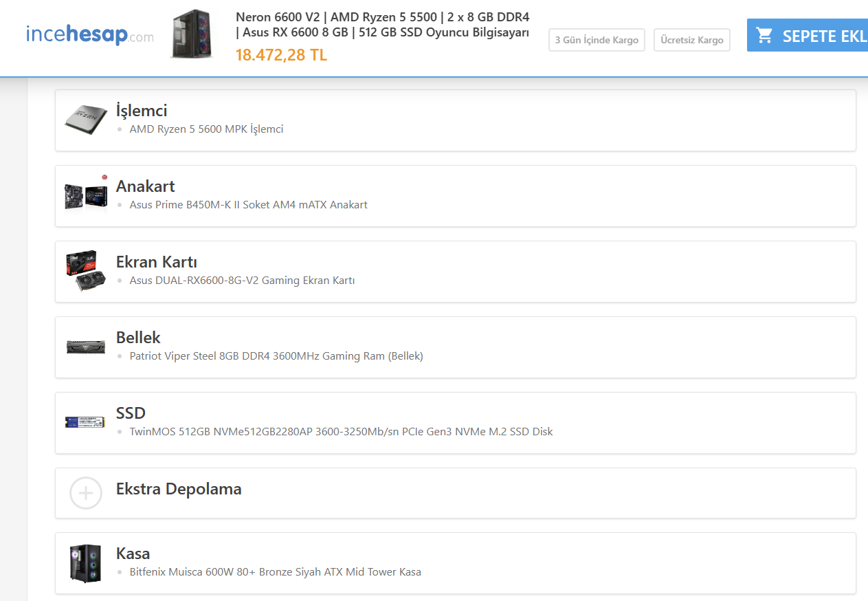Open the Ekran Kartı section heading
Image resolution: width=868 pixels, height=601 pixels.
157,262
